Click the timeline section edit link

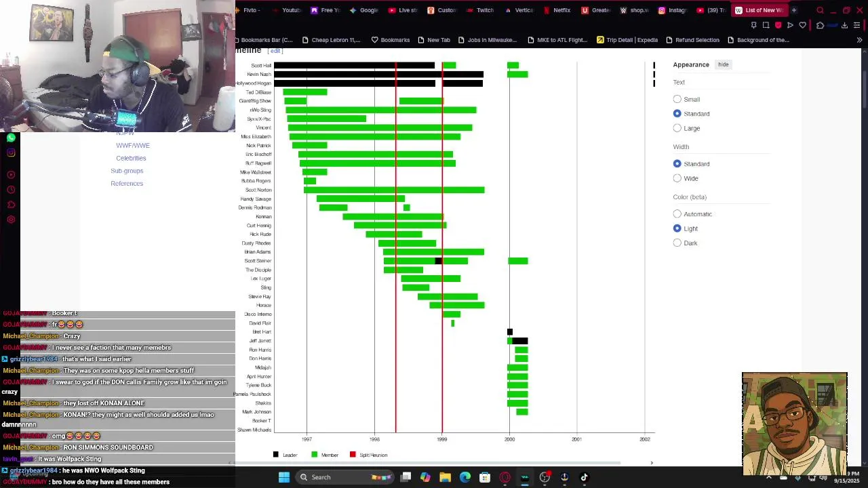pyautogui.click(x=275, y=51)
